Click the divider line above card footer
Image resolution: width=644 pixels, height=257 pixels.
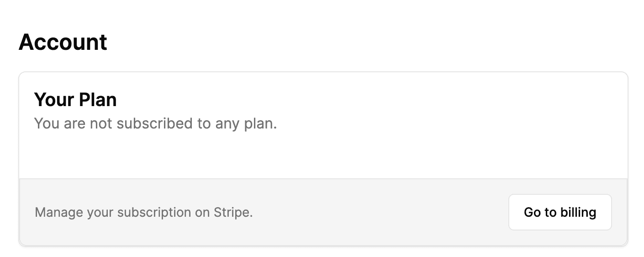point(323,179)
